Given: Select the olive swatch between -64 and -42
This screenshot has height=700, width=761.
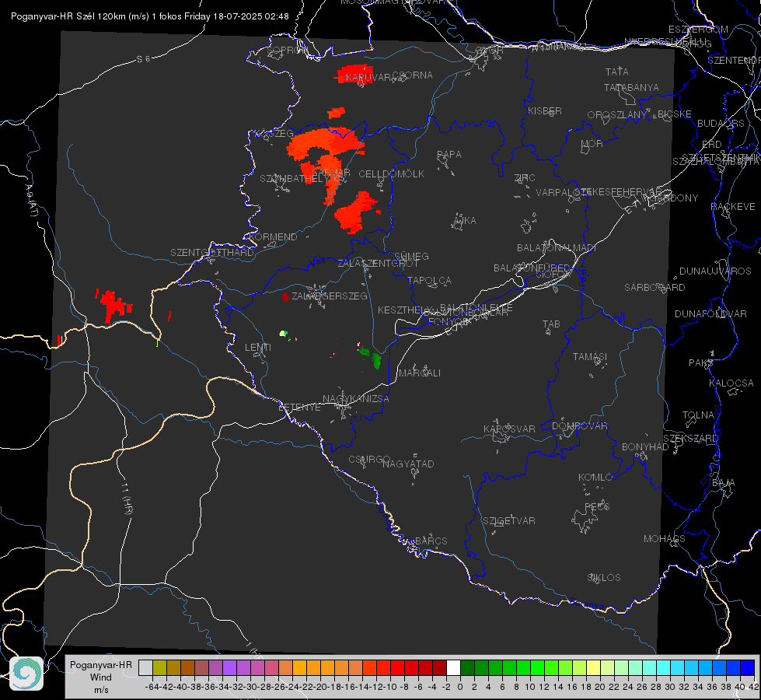Looking at the screenshot, I should [x=159, y=668].
